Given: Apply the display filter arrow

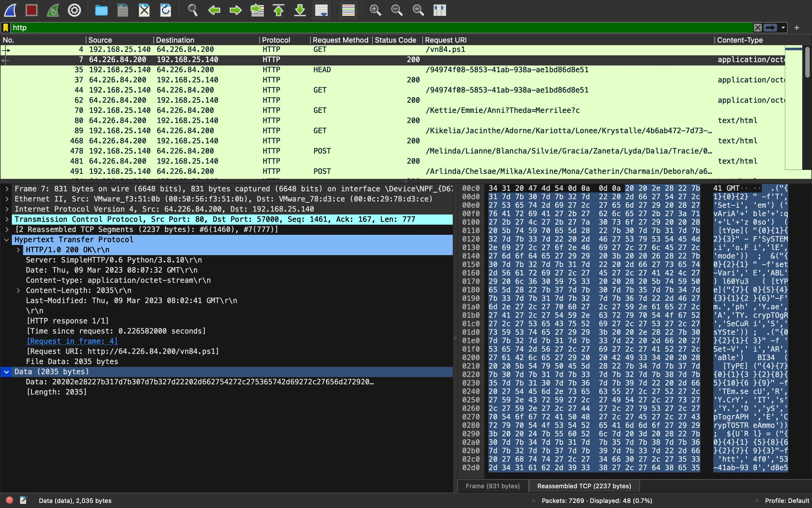Looking at the screenshot, I should pyautogui.click(x=770, y=28).
